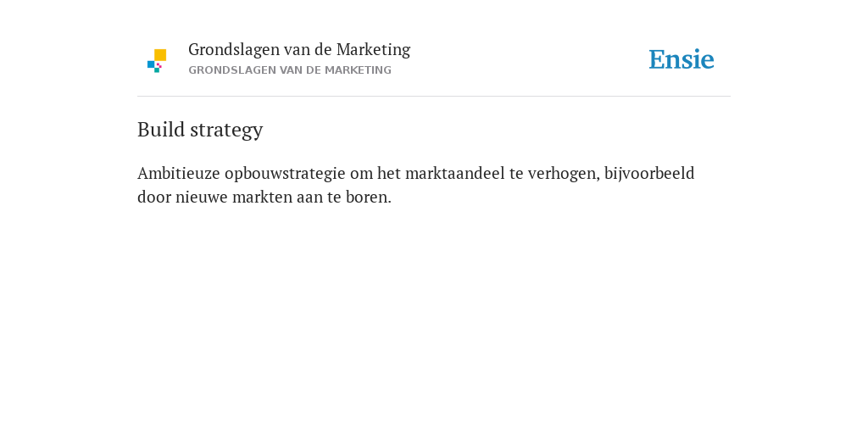
Task: Click the horizontal divider under the header
Action: pyautogui.click(x=434, y=97)
